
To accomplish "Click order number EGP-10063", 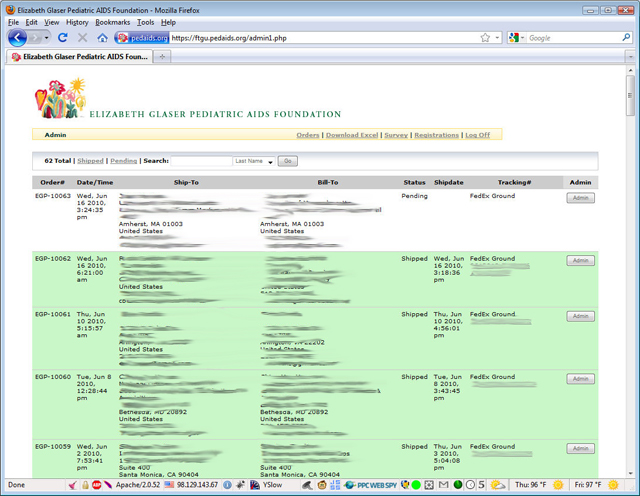I will (53, 196).
